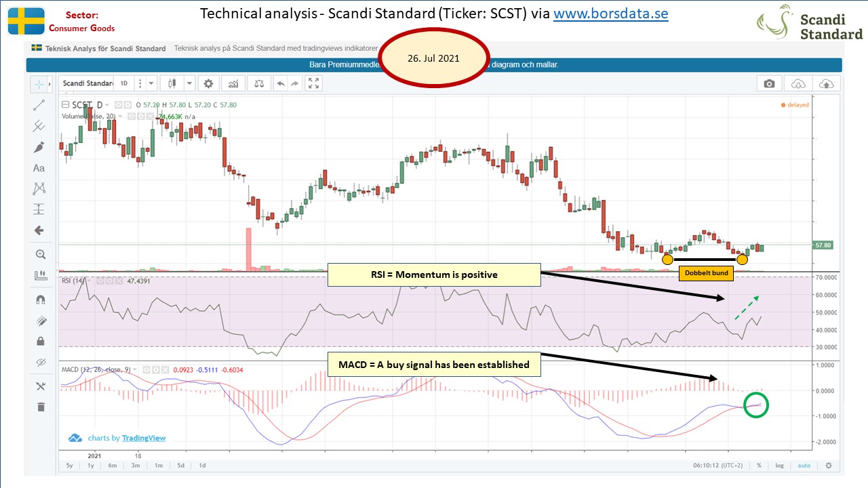Open chart settings gear in top toolbar
The width and height of the screenshot is (868, 488).
208,83
